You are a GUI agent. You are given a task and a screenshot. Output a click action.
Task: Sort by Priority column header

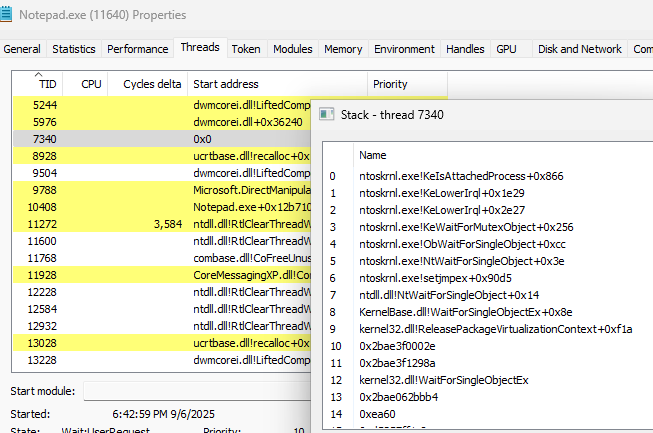[x=408, y=84]
